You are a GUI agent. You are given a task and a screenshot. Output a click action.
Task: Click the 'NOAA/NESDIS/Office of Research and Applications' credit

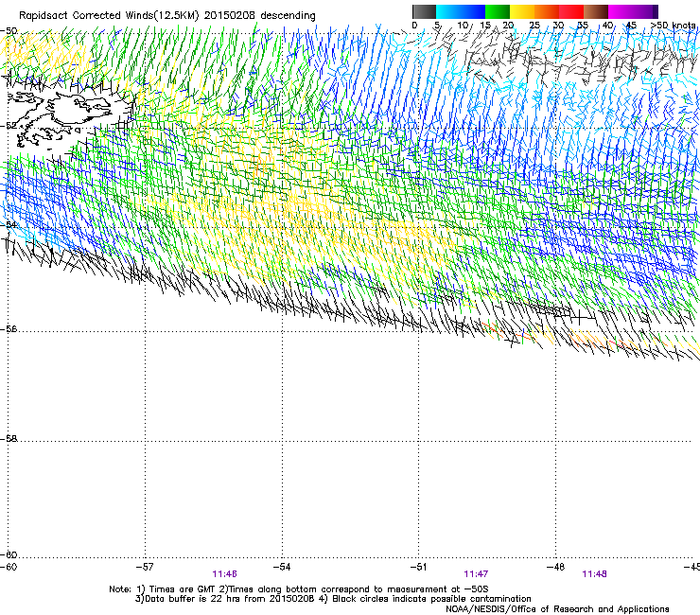557,608
